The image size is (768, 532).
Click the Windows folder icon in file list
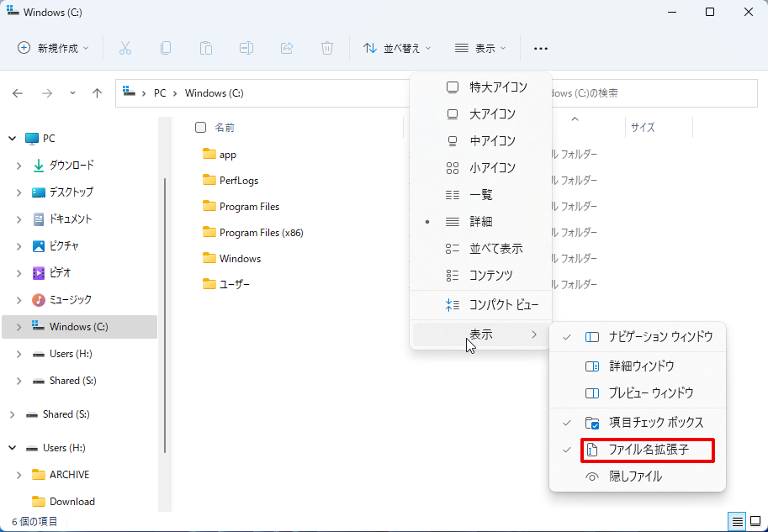pyautogui.click(x=209, y=258)
